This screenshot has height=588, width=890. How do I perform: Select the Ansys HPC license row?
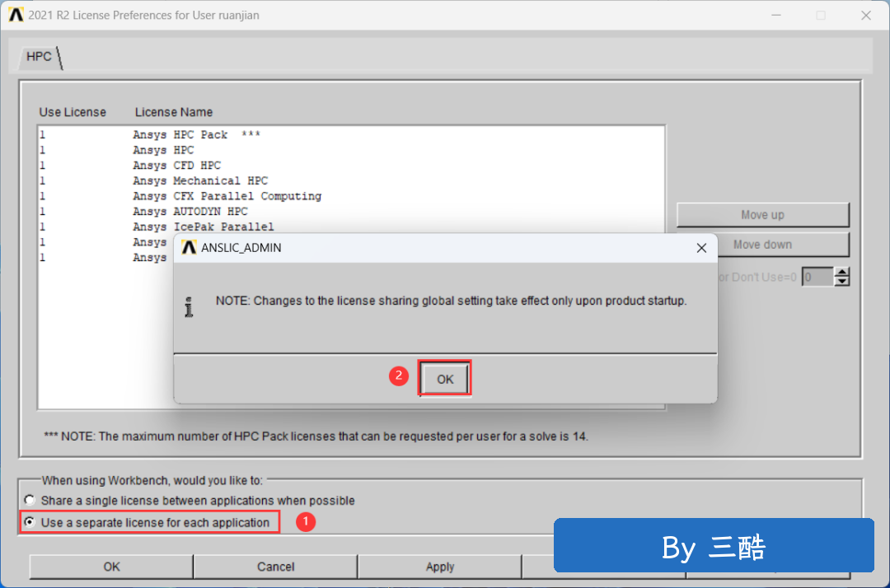pos(351,150)
